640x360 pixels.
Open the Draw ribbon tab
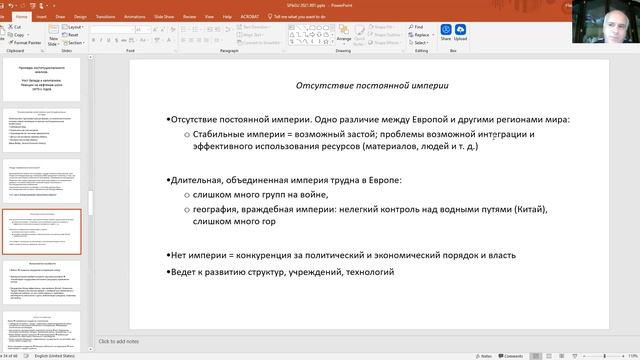(x=60, y=17)
